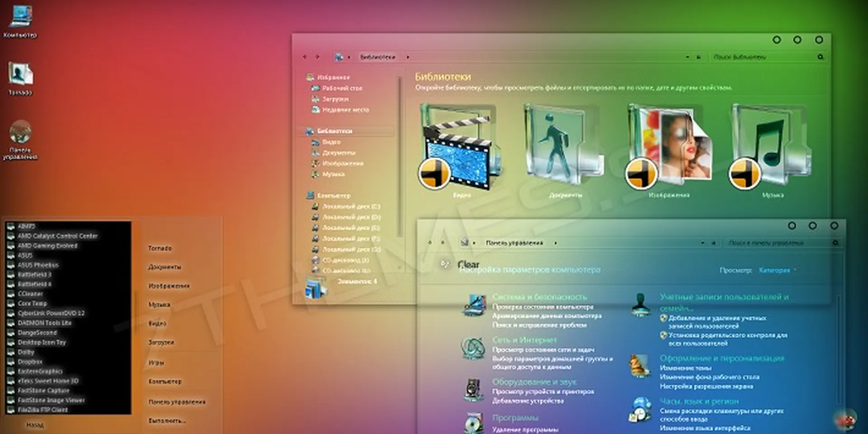Click Назад in the Start menu
This screenshot has height=434, width=868.
pos(35,425)
